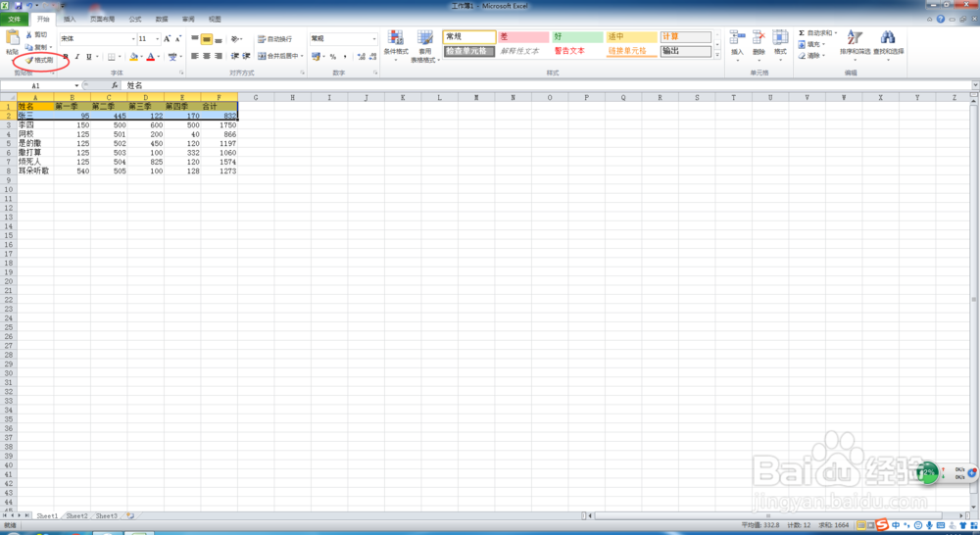This screenshot has width=980, height=535.
Task: Open the orientation (text angle) icon
Action: coord(235,39)
